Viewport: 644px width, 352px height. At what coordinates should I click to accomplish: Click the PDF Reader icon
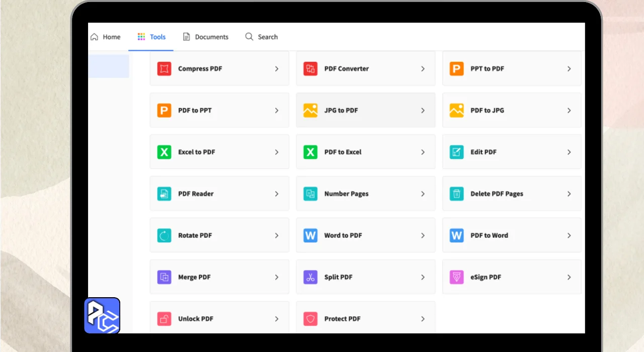pos(164,194)
